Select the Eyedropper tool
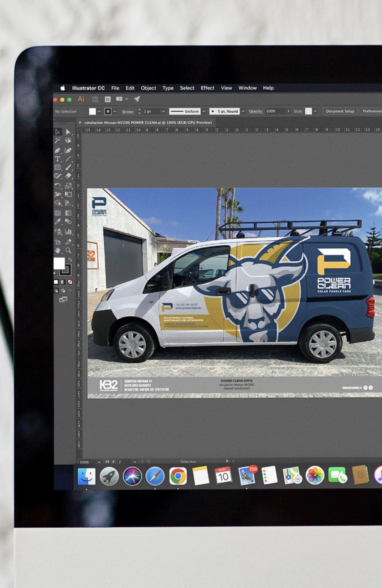This screenshot has width=382, height=588. pos(58,222)
